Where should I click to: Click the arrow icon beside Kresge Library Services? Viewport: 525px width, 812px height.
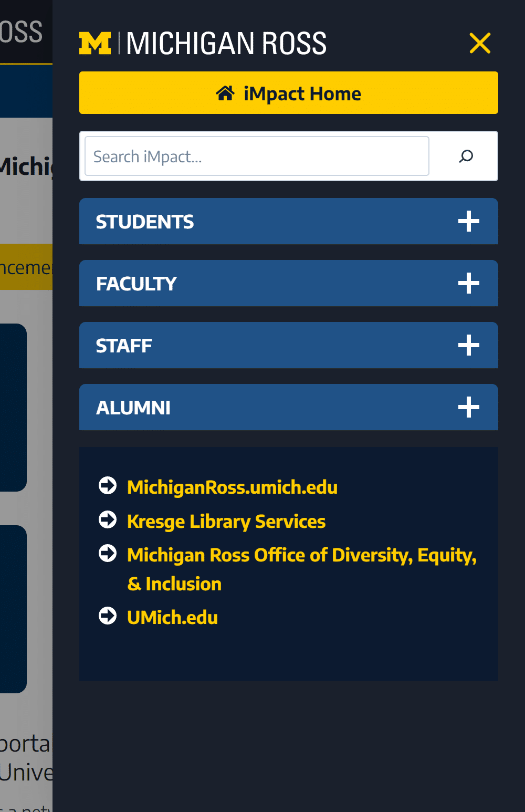coord(108,519)
